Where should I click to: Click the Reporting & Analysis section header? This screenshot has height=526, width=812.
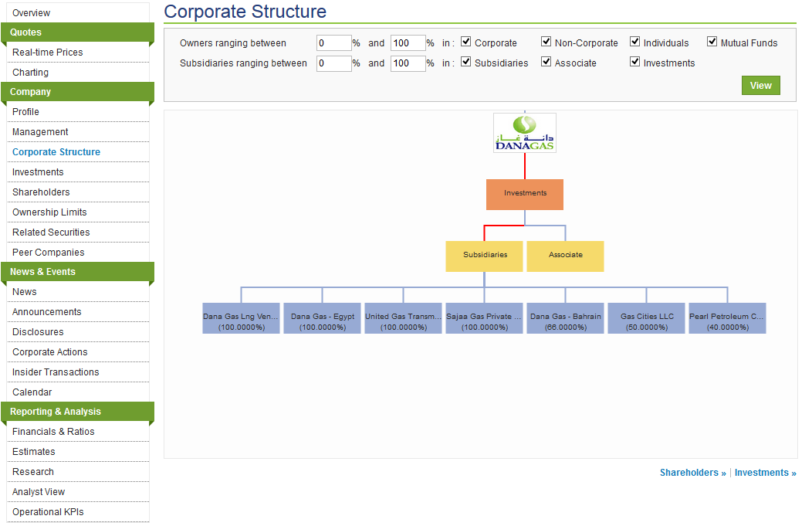(x=78, y=412)
